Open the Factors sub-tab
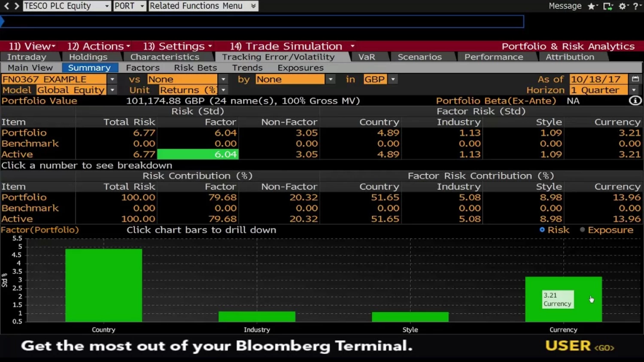This screenshot has width=644, height=362. [x=143, y=68]
